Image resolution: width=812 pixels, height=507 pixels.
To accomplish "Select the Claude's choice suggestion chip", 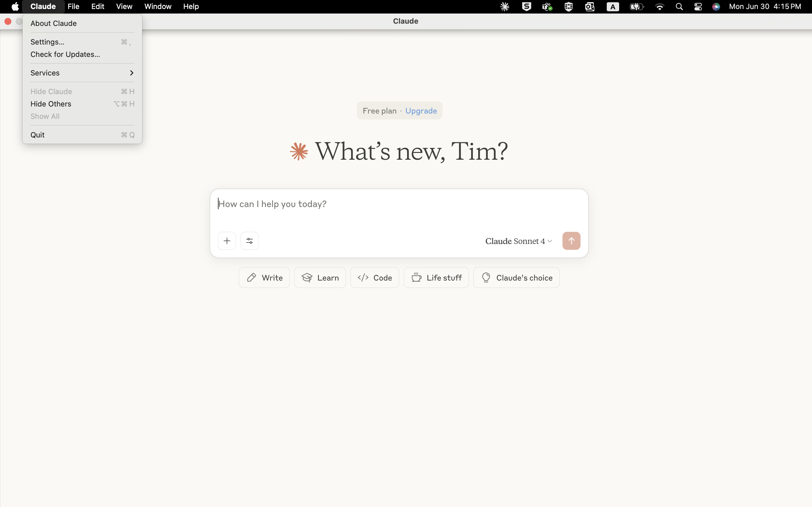I will [x=516, y=278].
